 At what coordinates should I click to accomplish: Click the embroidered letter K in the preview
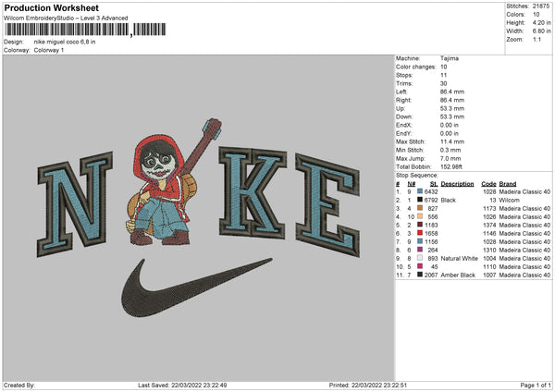[253, 193]
